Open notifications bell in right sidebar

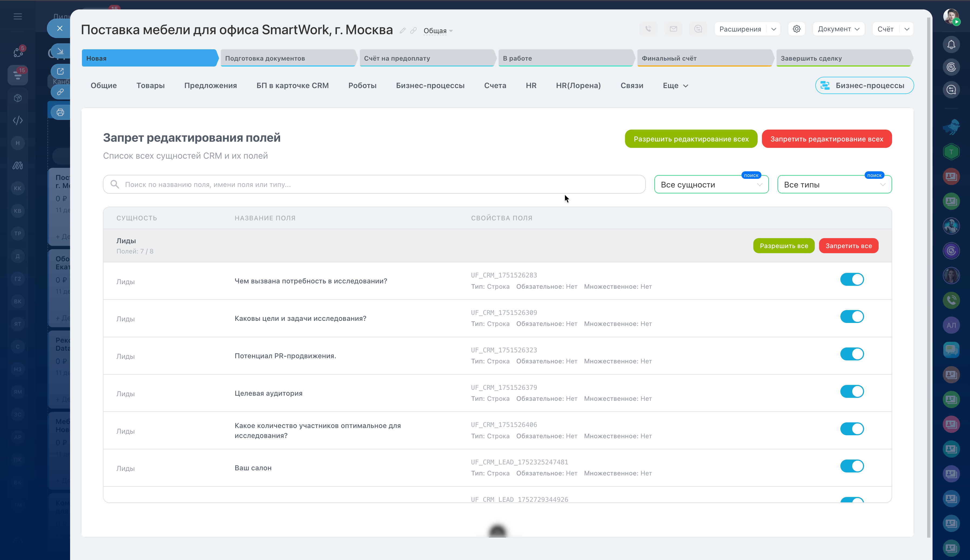pos(951,45)
